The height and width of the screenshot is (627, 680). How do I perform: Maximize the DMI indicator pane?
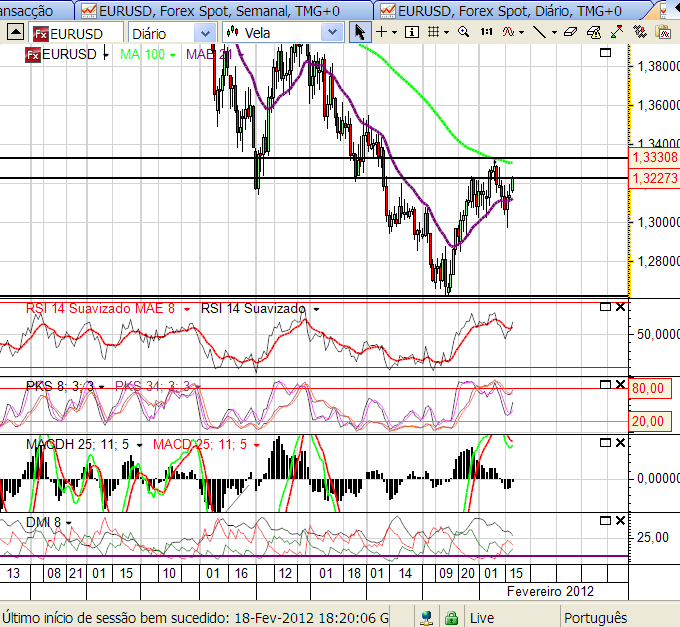pos(605,520)
